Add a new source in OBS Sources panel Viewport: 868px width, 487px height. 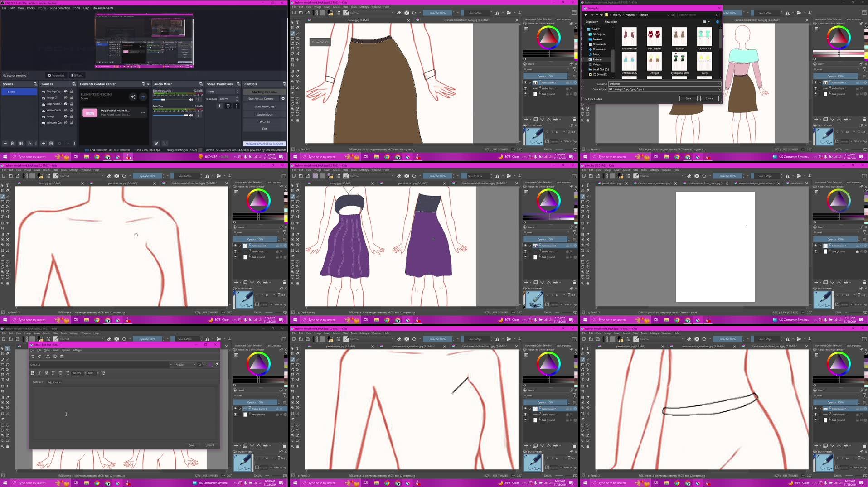tap(44, 144)
